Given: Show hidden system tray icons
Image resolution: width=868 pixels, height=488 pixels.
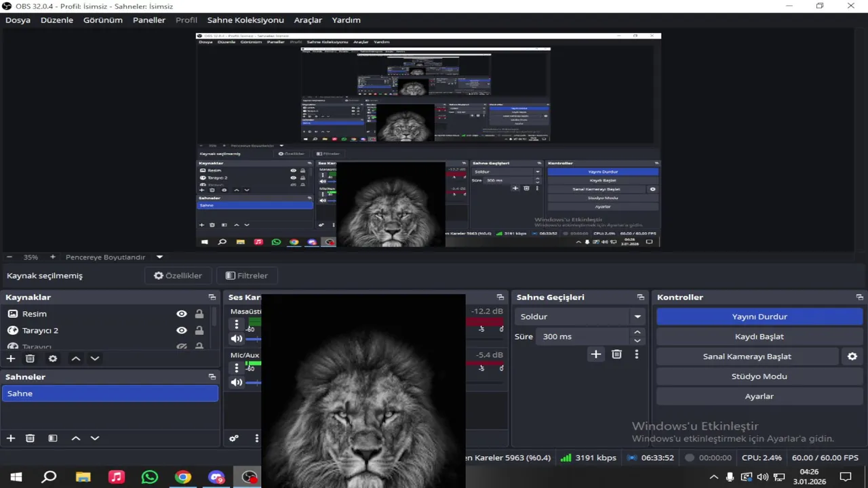Looking at the screenshot, I should pyautogui.click(x=713, y=477).
